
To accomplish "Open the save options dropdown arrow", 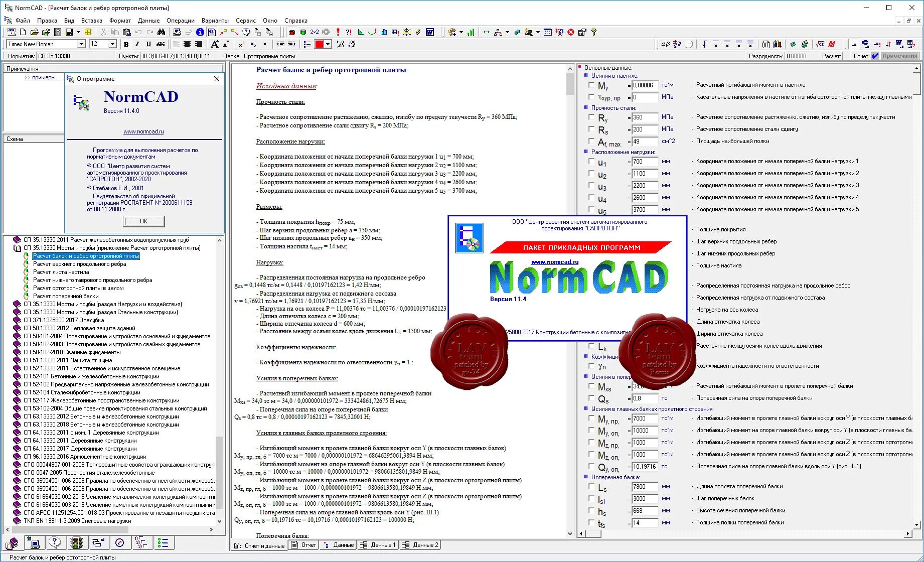I will pyautogui.click(x=78, y=32).
